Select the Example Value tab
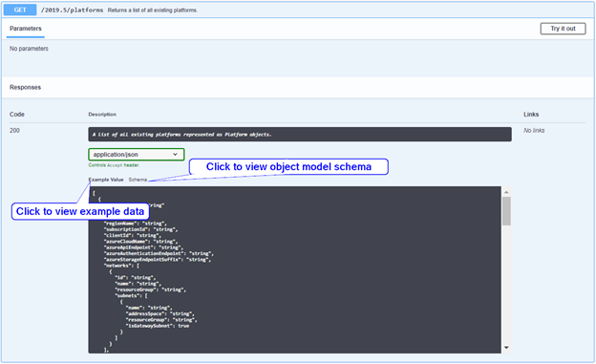Screen dimensions: 596x364 106,180
